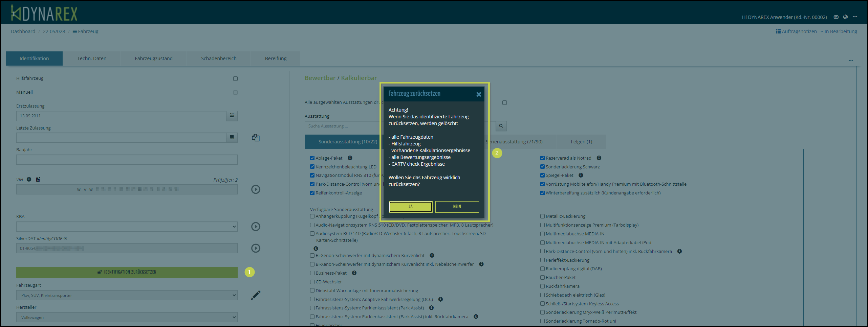Click the play icon next to VIN field
The image size is (868, 327).
[256, 189]
